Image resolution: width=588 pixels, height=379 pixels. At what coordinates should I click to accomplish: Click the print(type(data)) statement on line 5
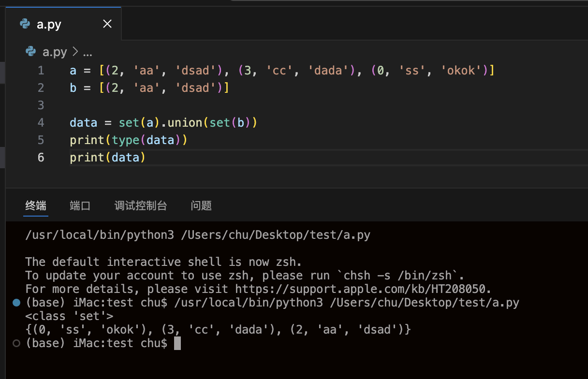click(x=128, y=140)
